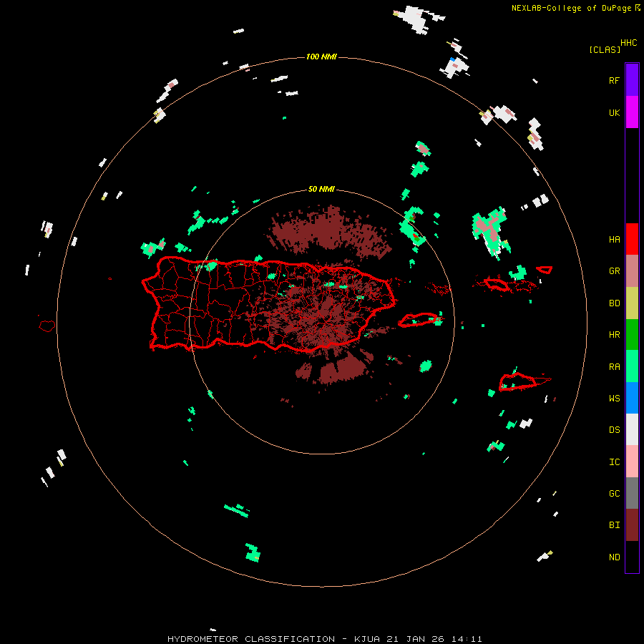This screenshot has width=644, height=644.
Task: Click the GC legend label
Action: coord(614,494)
